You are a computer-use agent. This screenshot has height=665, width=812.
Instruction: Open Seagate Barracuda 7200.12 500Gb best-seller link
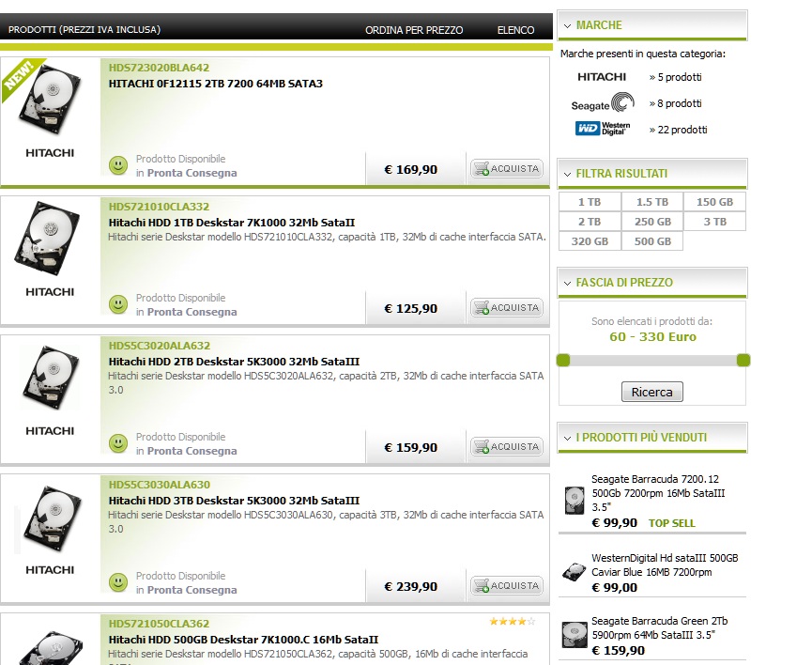pyautogui.click(x=658, y=493)
